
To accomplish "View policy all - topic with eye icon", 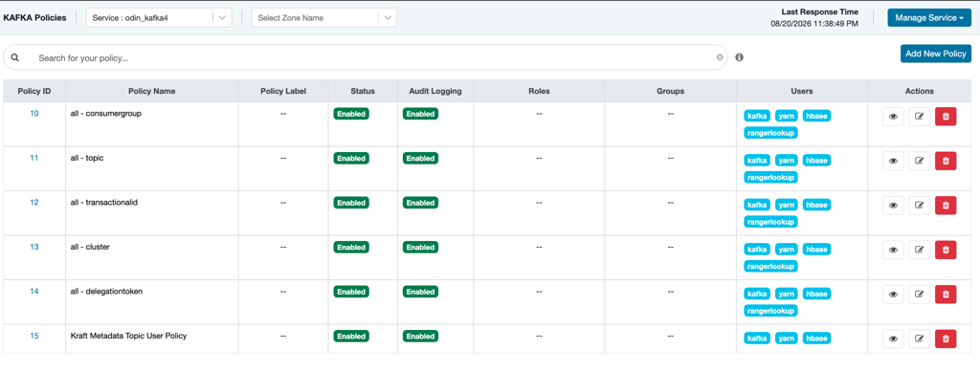I will (893, 161).
